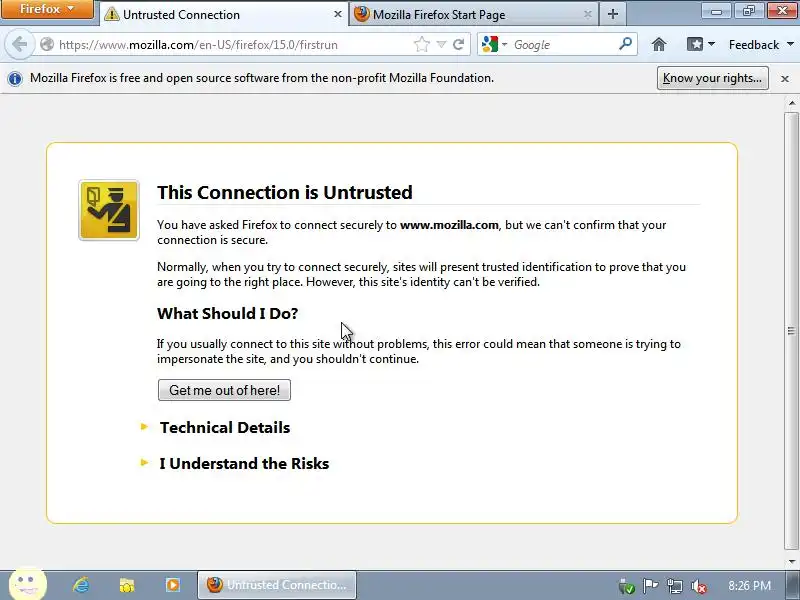Viewport: 800px width, 600px height.
Task: Click the bold www.mozilla.com text
Action: click(x=449, y=225)
